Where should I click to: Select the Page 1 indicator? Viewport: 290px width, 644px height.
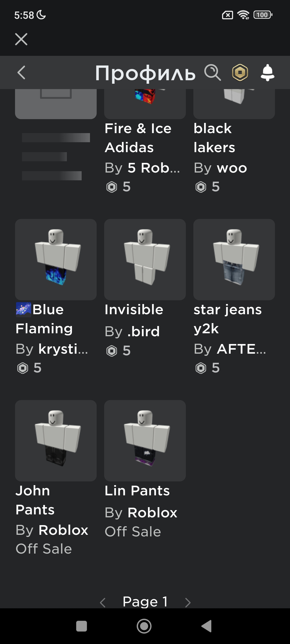pos(145,602)
